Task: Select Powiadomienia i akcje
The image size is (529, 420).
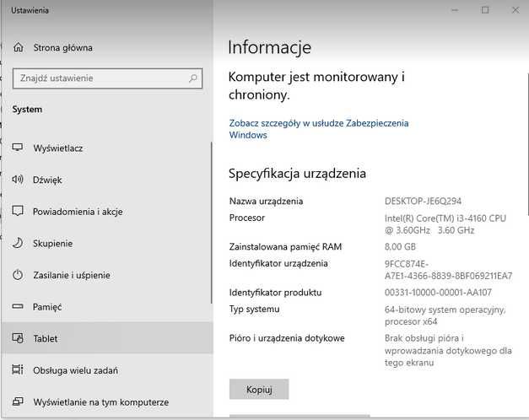Action: pyautogui.click(x=106, y=211)
